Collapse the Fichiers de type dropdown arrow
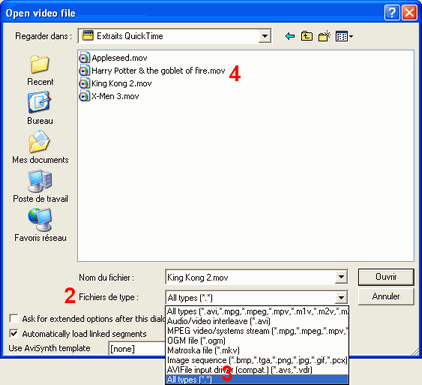The height and width of the screenshot is (385, 422). point(341,297)
